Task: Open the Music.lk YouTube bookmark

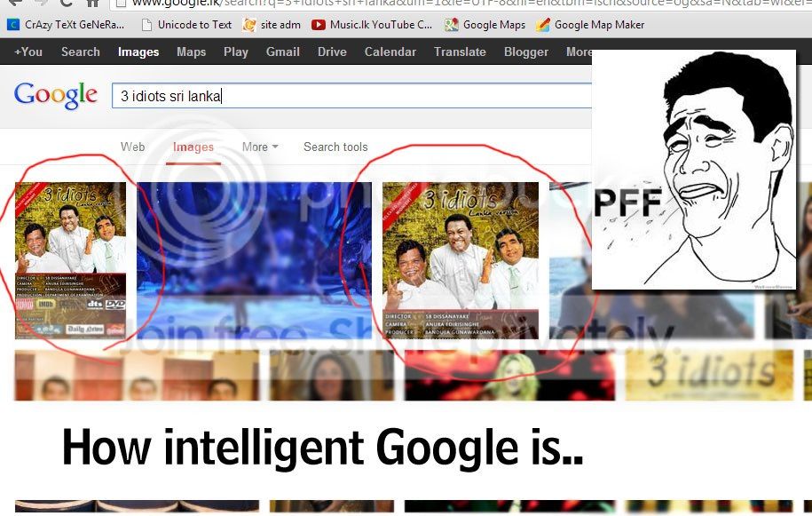Action: 372,24
